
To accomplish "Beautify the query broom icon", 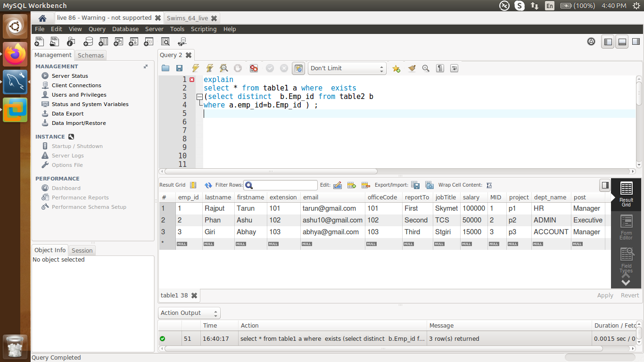I will coord(412,68).
